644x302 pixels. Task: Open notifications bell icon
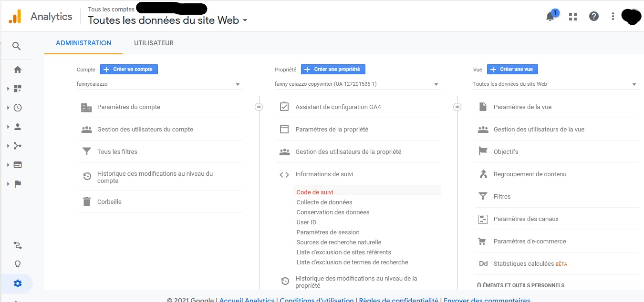[x=551, y=16]
